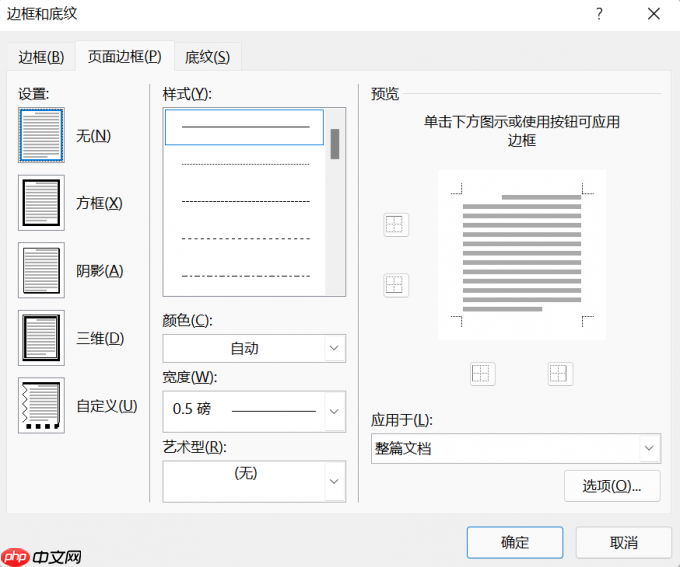This screenshot has width=680, height=567.
Task: Toggle the top border button in preview
Action: pos(396,225)
